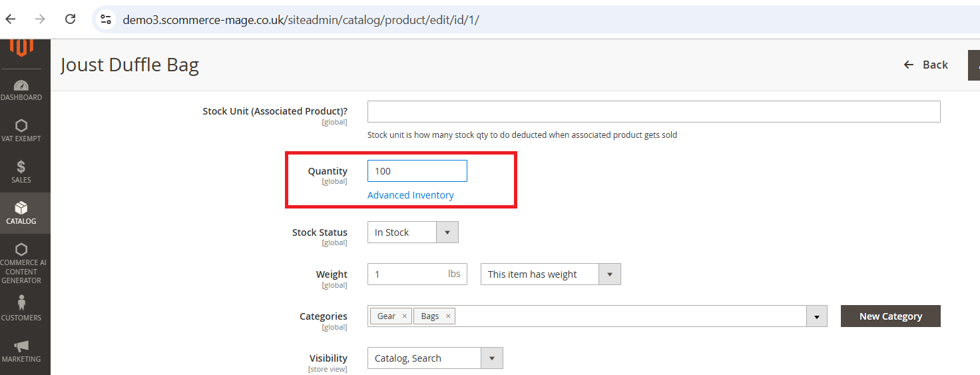Click the browser back arrow

coord(11,19)
